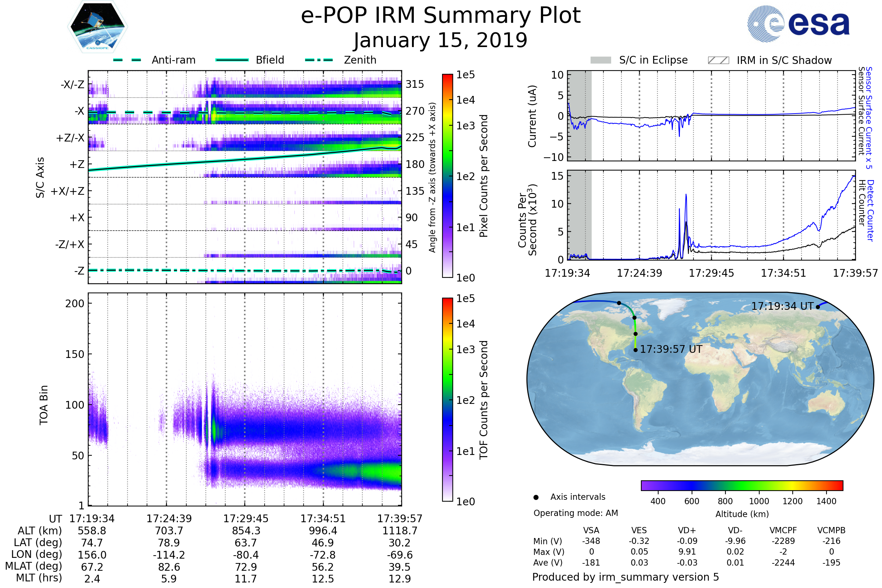Click the IRM in S/C Shadow hatched patch
The width and height of the screenshot is (882, 588).
[x=718, y=60]
